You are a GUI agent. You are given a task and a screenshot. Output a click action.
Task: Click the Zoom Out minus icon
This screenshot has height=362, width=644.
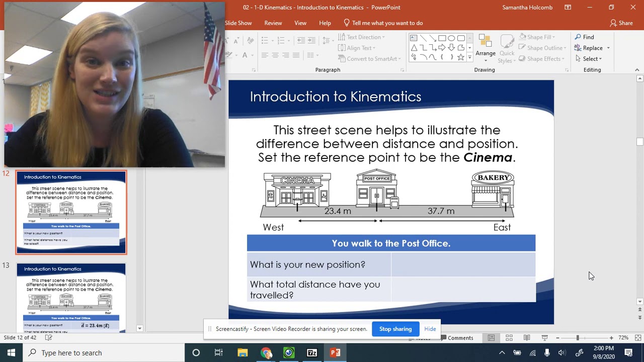tap(557, 338)
